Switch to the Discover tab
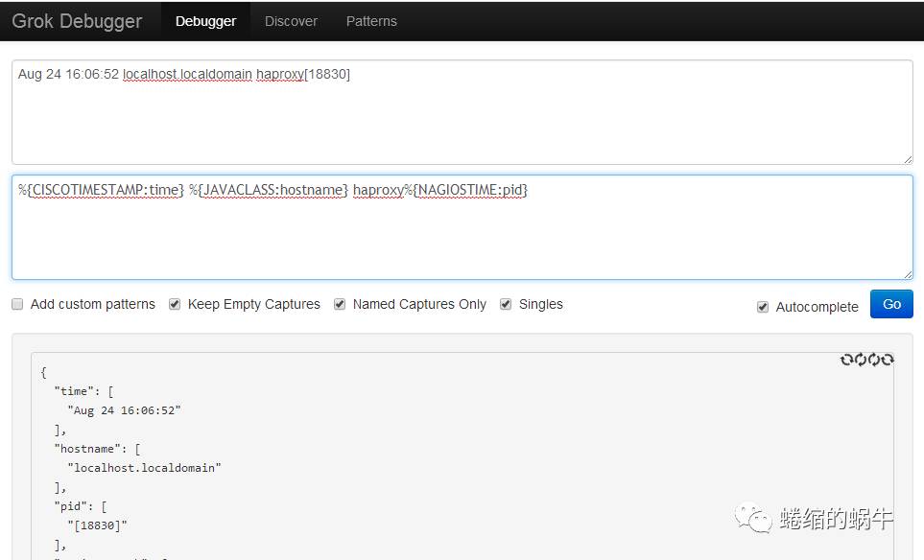 pyautogui.click(x=291, y=21)
